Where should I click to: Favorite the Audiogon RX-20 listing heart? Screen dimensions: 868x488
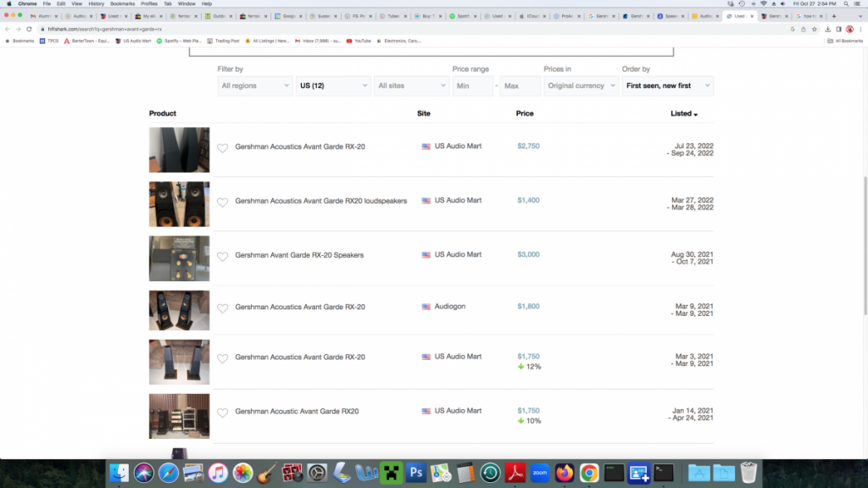[x=223, y=308]
